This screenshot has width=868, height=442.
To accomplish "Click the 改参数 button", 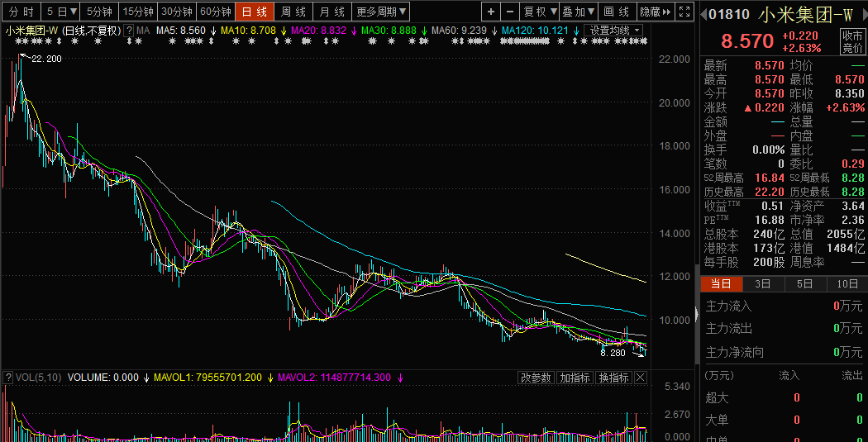I will (536, 378).
